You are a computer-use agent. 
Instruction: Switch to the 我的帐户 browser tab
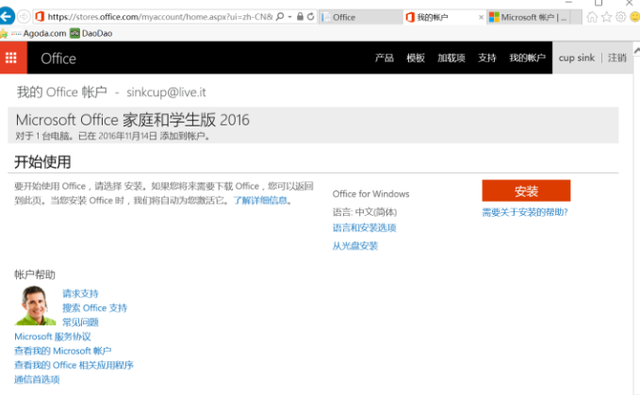(444, 17)
